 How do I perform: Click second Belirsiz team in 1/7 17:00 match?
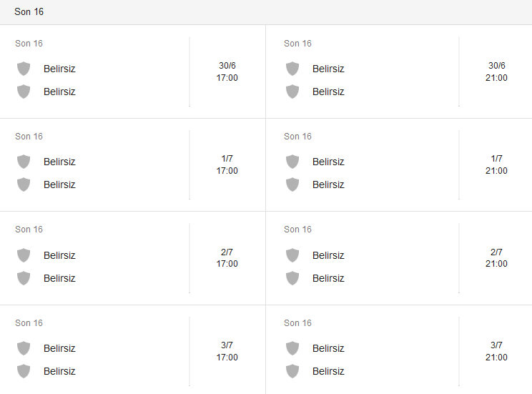coord(59,184)
